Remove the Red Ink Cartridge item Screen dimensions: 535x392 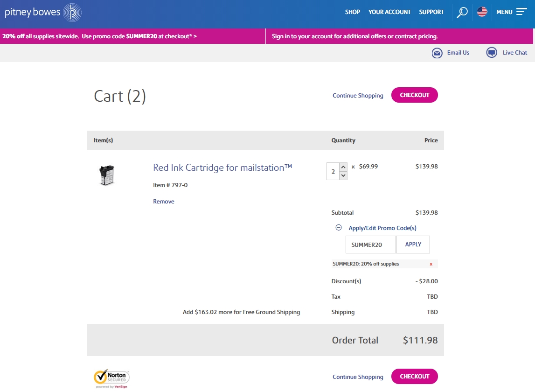(x=164, y=202)
